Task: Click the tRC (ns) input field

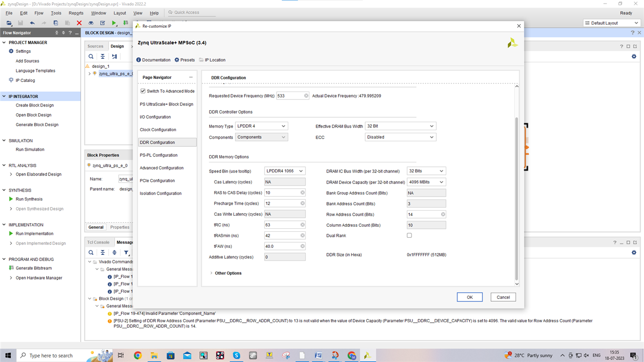Action: [285, 225]
